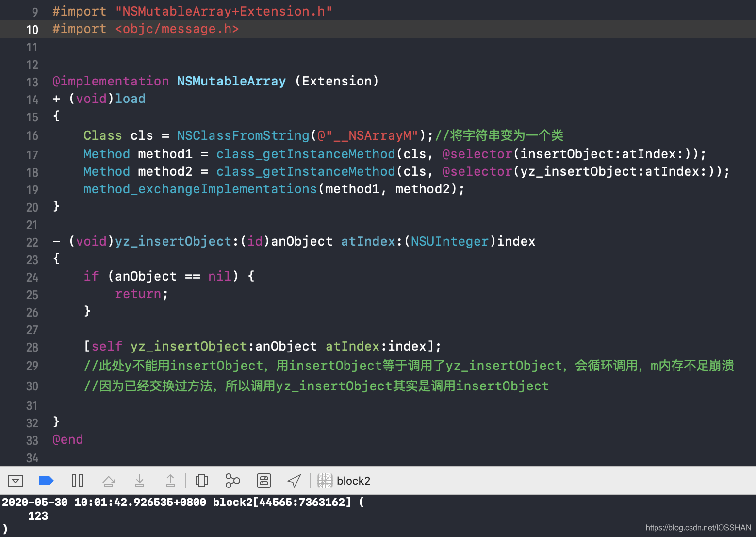Click "NSMutableArray+Extension.h" import string
The height and width of the screenshot is (537, 756).
click(x=224, y=11)
